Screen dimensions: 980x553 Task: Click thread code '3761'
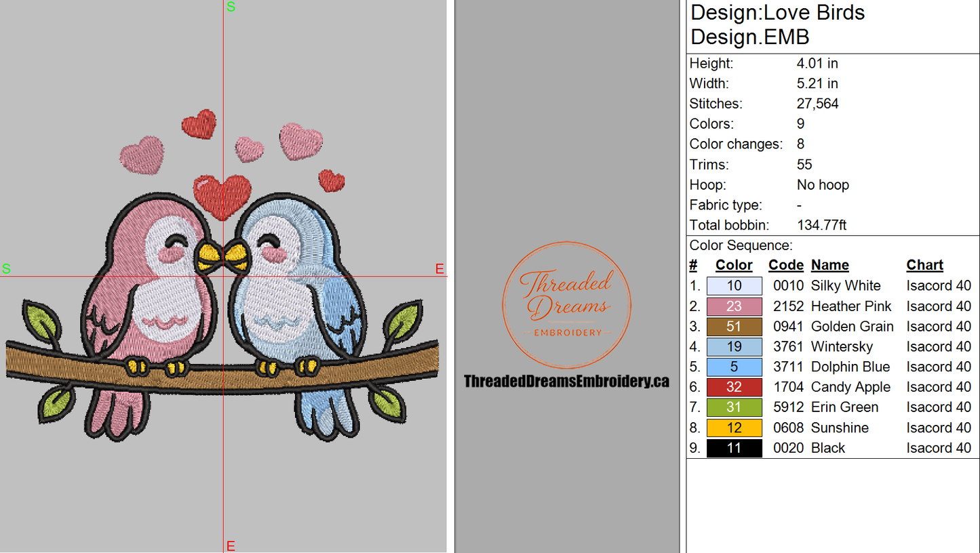click(x=788, y=347)
